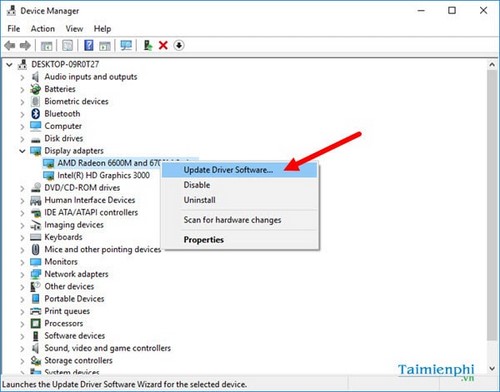Viewport: 500px width, 392px height.
Task: Select the Software devices tree label
Action: (x=75, y=336)
